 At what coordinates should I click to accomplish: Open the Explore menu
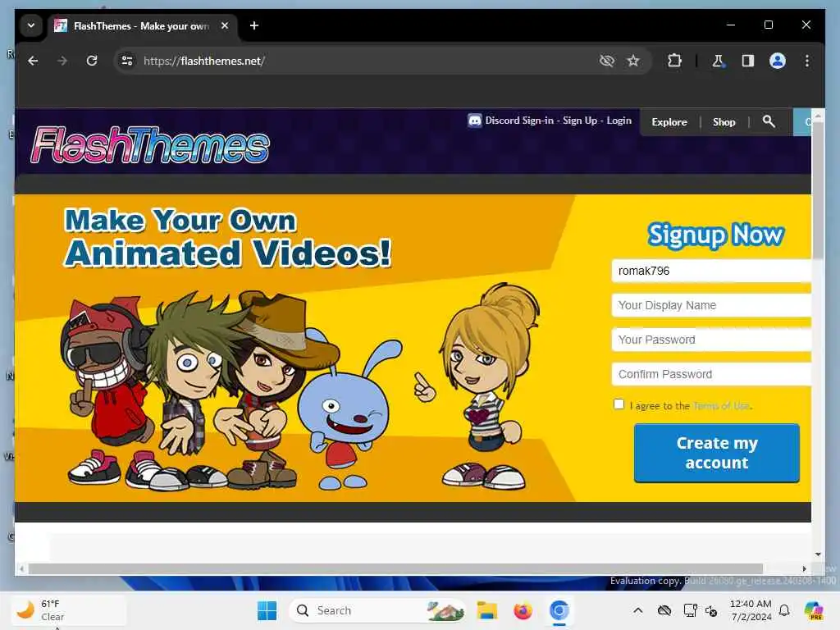click(669, 122)
